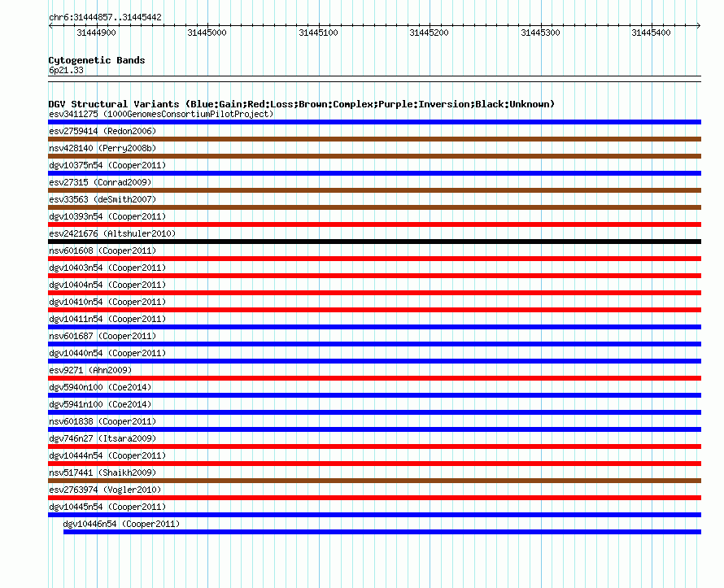Select the DGV Structural Variants track title

(x=302, y=104)
